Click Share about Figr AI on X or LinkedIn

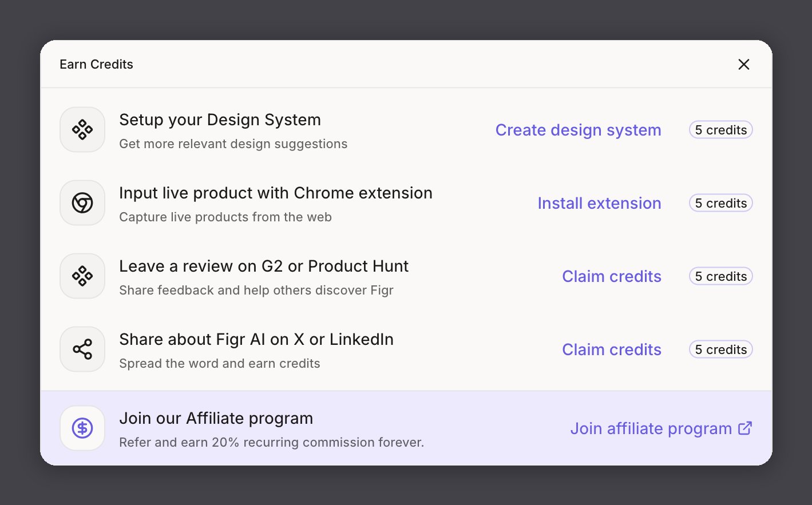click(256, 339)
